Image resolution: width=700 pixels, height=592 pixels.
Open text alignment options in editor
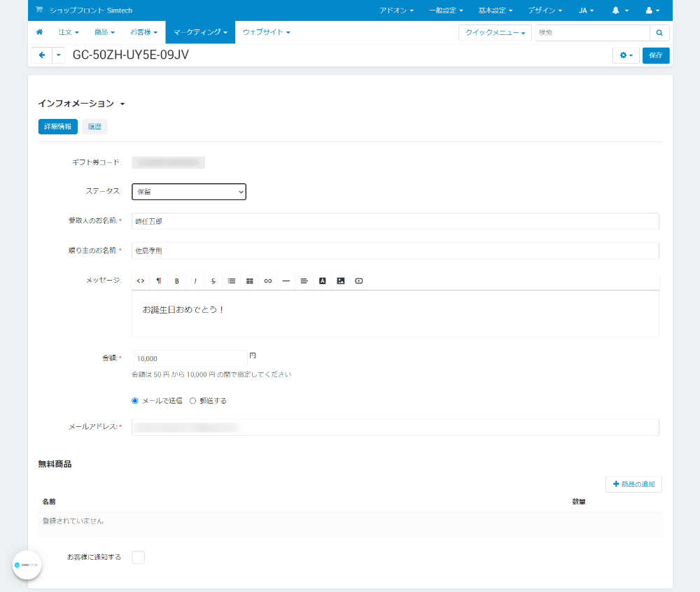[x=304, y=281]
